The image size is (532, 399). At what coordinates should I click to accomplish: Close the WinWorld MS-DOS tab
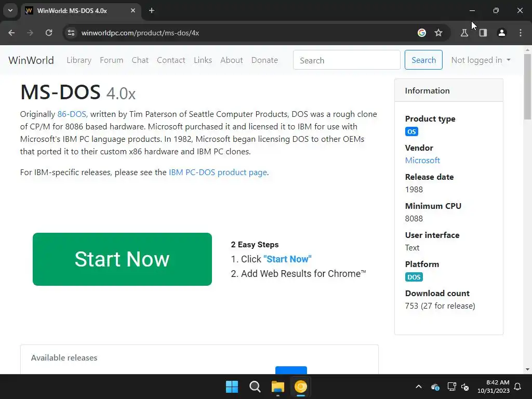click(x=133, y=10)
